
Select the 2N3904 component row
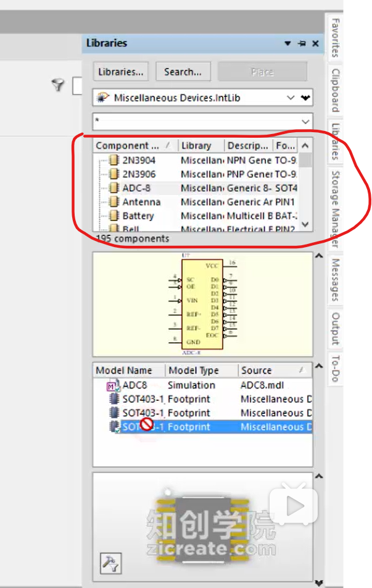coord(196,161)
